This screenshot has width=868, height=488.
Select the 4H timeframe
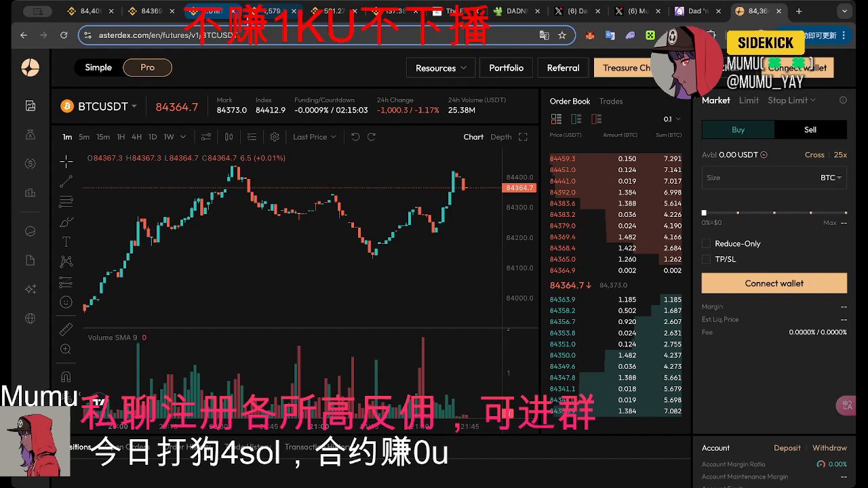(x=136, y=137)
